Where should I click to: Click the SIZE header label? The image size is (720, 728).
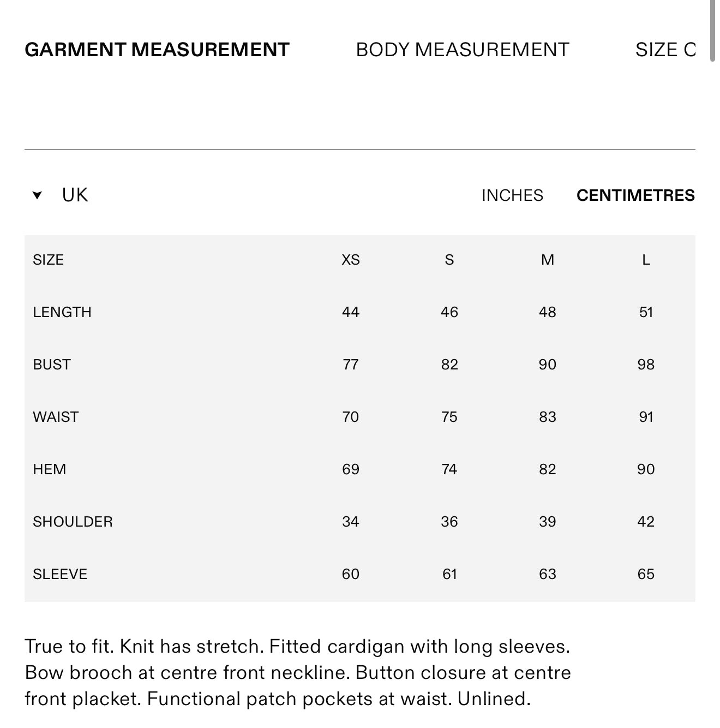[x=48, y=260]
